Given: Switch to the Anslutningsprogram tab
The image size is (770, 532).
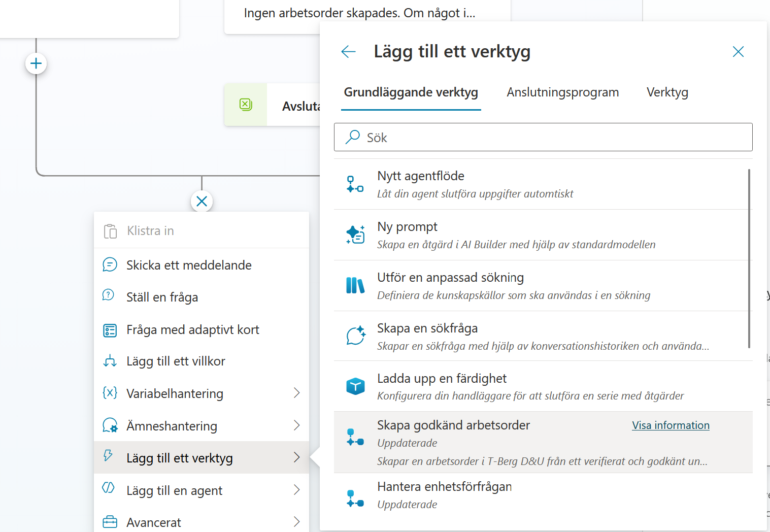Looking at the screenshot, I should click(x=563, y=92).
